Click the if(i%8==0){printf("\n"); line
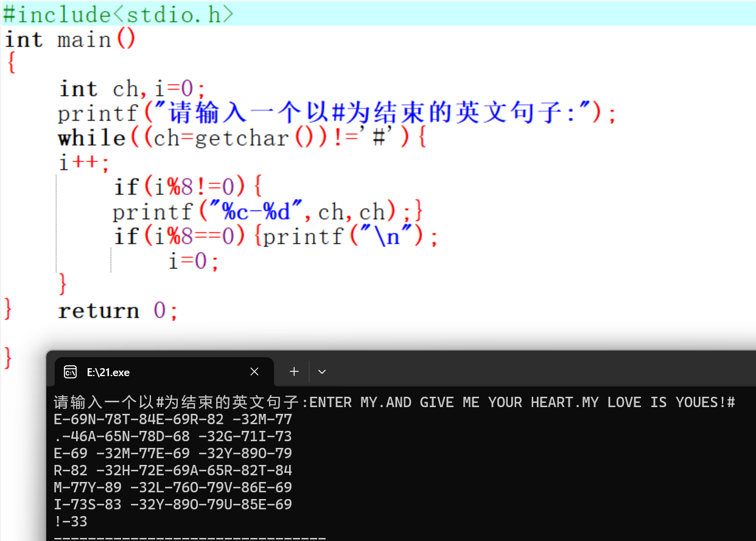 (x=276, y=236)
